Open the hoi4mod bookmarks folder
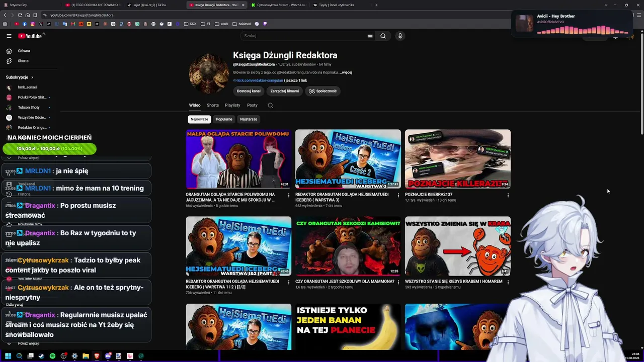Viewport: 644px width, 362px height. click(x=242, y=24)
